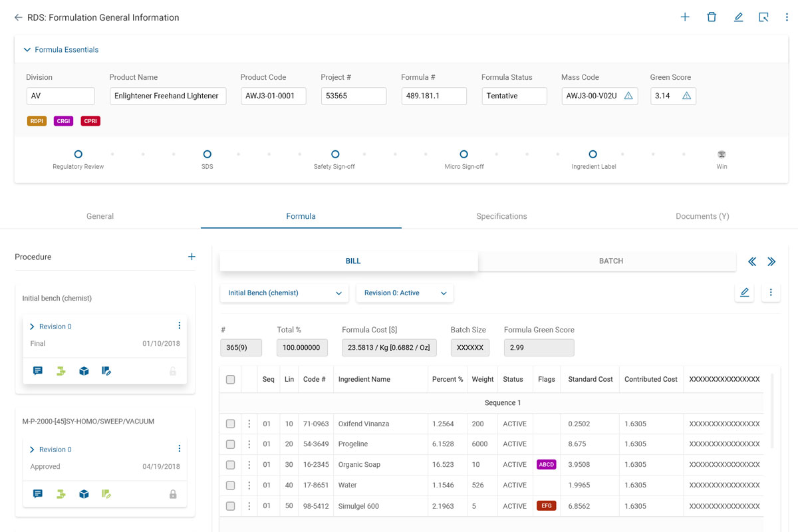
Task: Check the Progeline row checkbox
Action: 231,444
